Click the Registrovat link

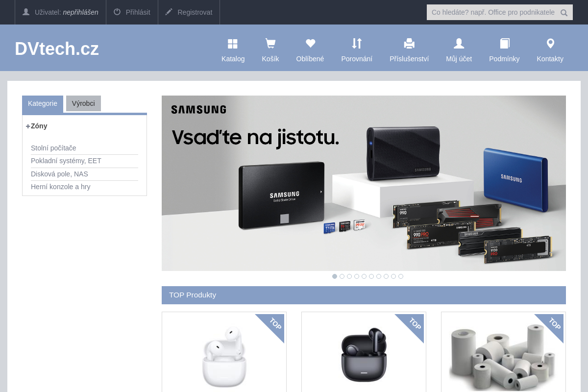195,12
